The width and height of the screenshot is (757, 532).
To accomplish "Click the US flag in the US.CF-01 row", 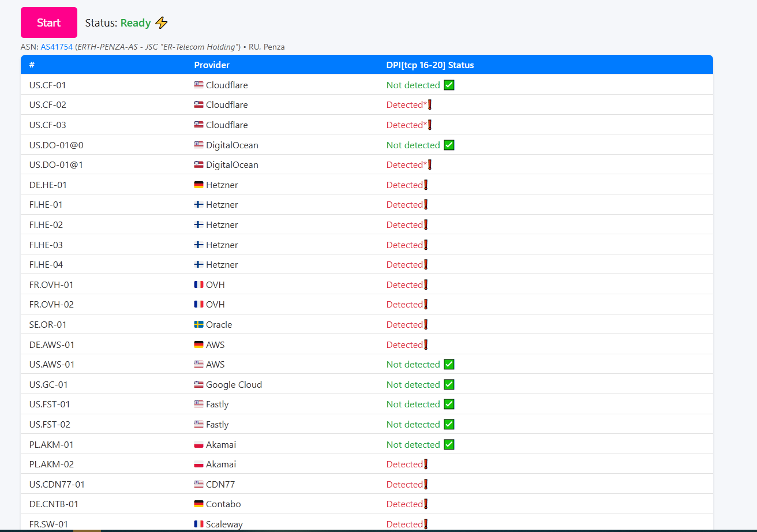I will pos(198,85).
